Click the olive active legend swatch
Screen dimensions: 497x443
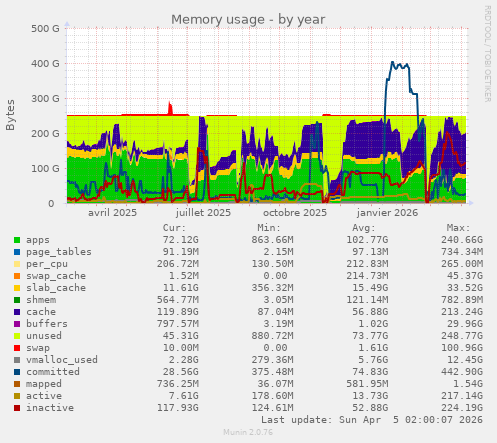(17, 396)
